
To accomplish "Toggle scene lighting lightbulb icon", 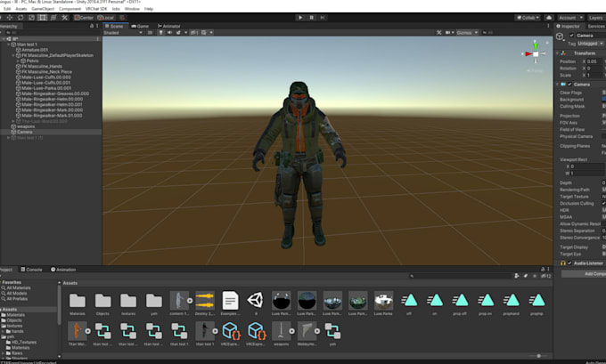I will pos(160,33).
